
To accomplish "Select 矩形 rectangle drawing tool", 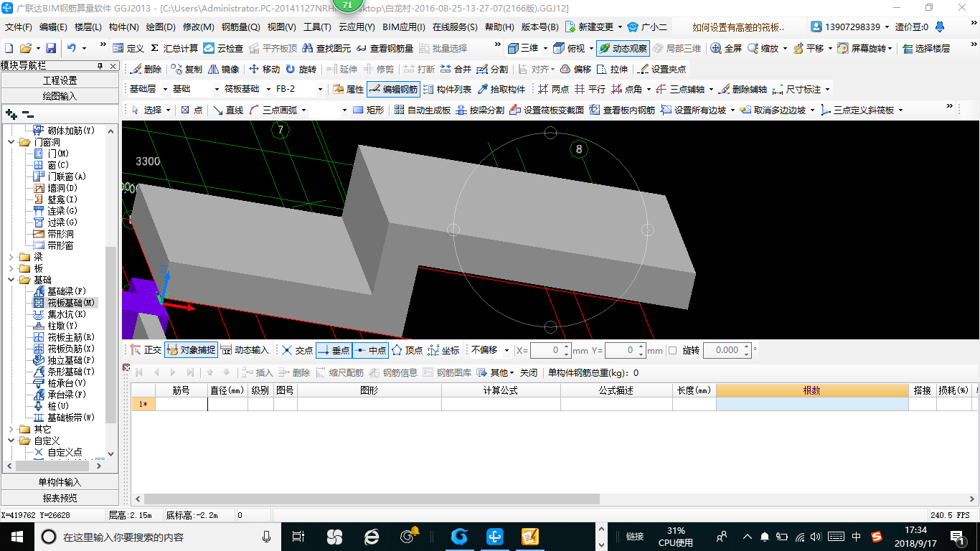I will (369, 110).
